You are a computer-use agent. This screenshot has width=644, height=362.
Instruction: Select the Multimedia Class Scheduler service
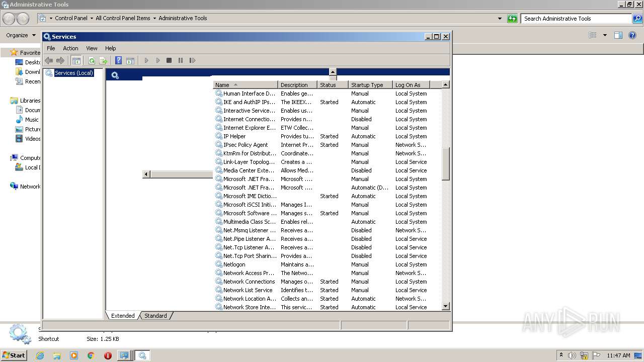pos(327,222)
